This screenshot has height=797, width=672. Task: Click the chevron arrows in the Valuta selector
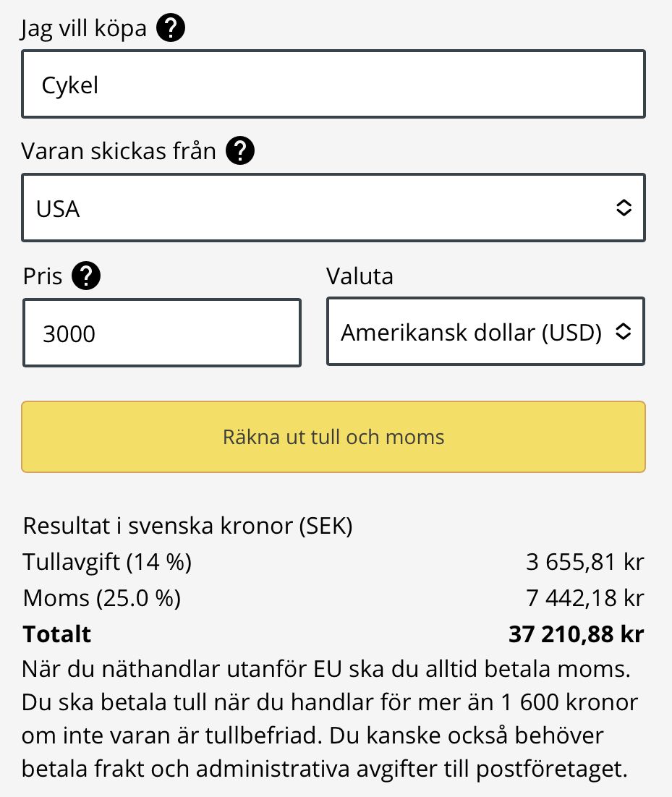[x=624, y=331]
